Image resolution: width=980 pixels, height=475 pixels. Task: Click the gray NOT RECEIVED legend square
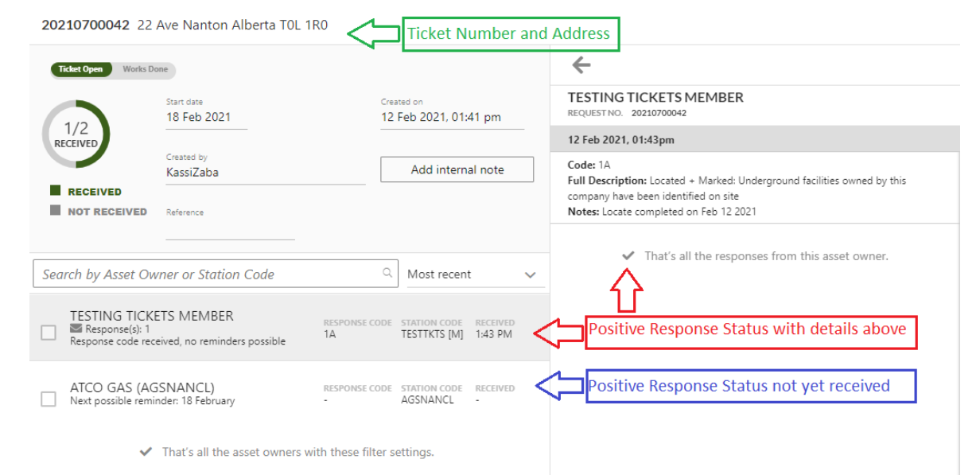[x=55, y=211]
